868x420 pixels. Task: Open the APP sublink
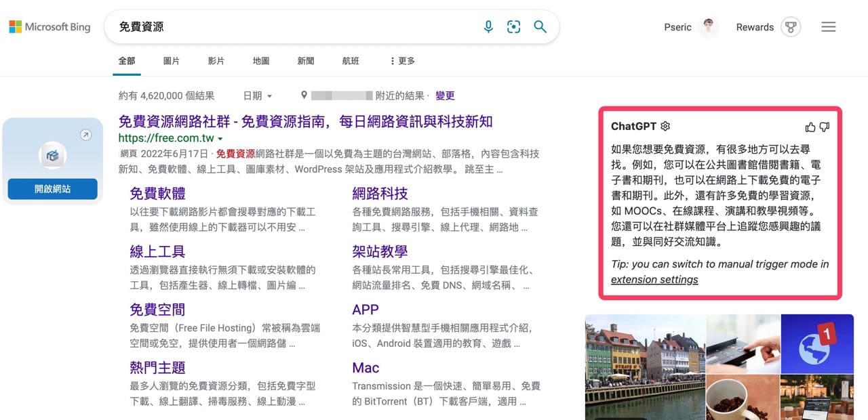tap(366, 310)
